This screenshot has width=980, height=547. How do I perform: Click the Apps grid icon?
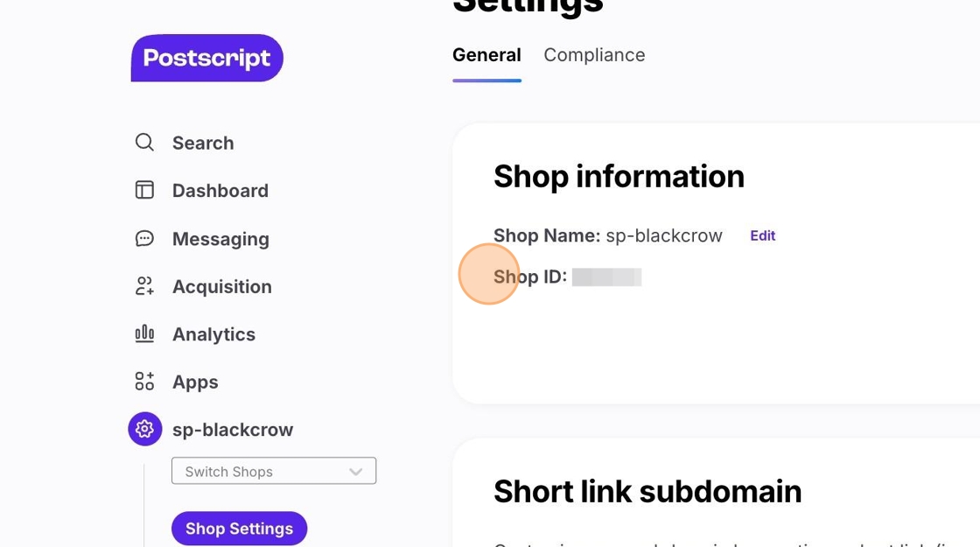[144, 382]
